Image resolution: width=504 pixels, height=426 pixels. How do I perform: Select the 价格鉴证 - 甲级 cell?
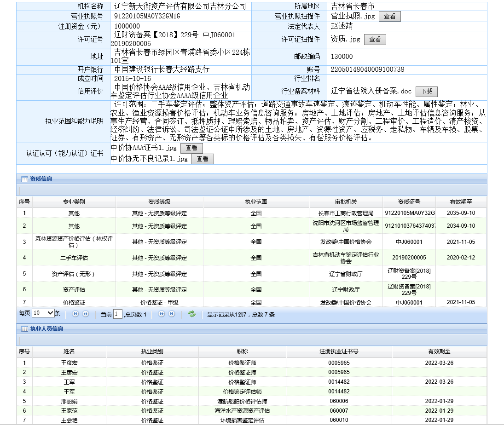(x=159, y=302)
